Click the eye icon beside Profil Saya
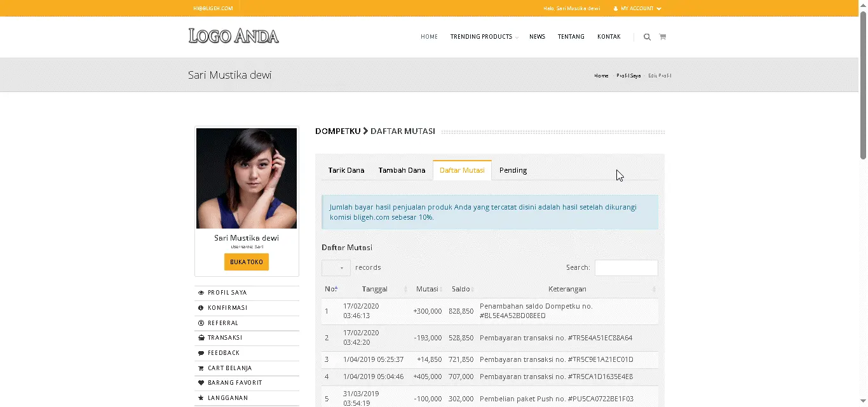Viewport: 868px width, 407px height. pos(201,293)
